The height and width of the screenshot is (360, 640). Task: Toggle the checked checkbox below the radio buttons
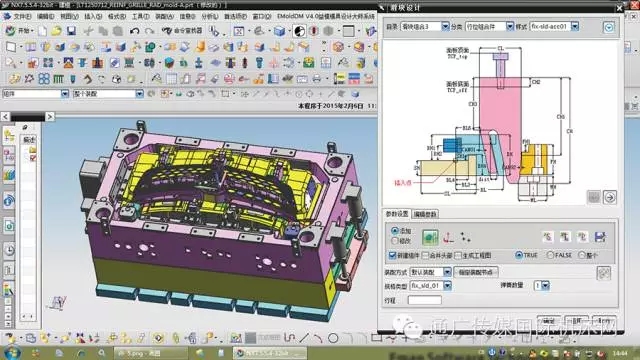[x=392, y=256]
